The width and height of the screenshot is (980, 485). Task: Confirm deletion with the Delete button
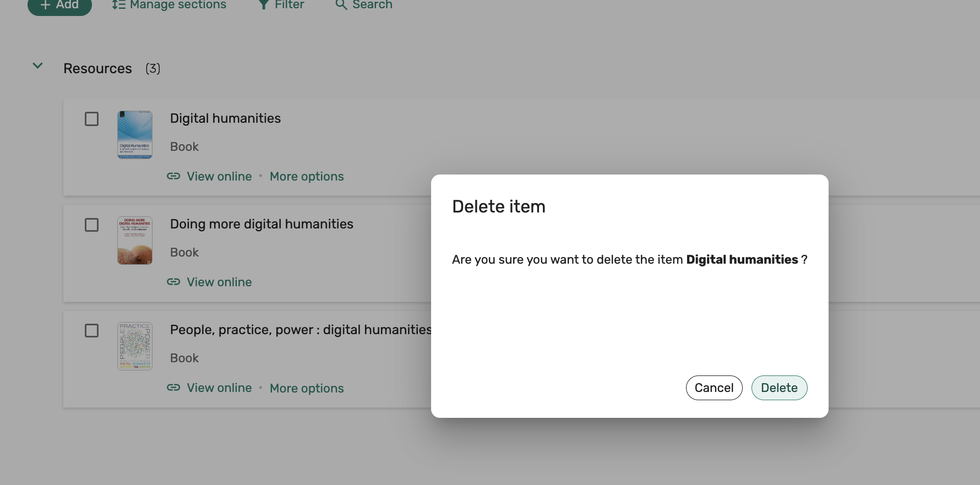pos(779,388)
